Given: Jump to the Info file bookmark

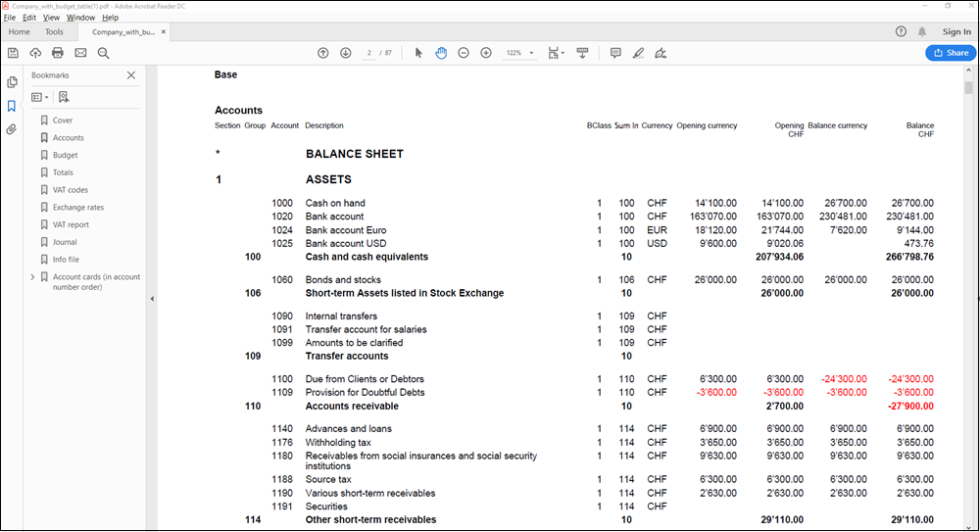Looking at the screenshot, I should pos(66,260).
